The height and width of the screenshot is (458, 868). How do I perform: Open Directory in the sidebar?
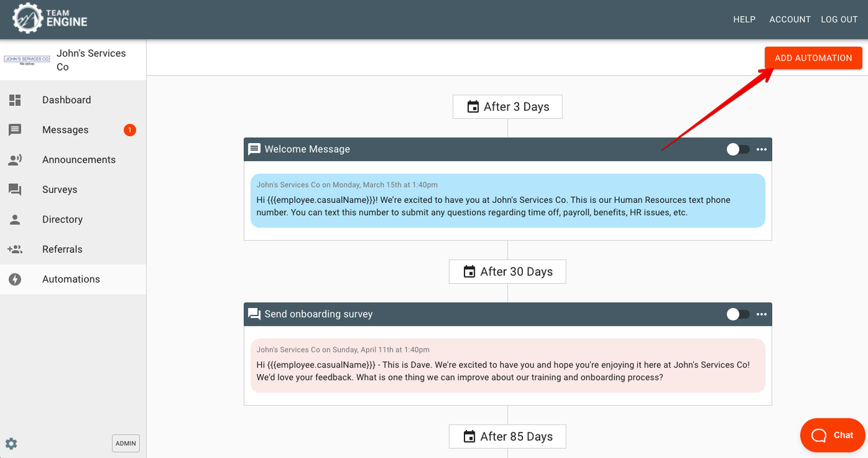(73, 219)
